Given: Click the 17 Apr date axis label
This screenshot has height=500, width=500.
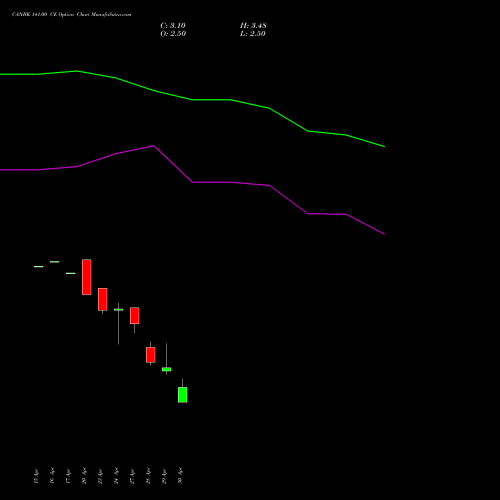Looking at the screenshot, I should pos(68,476).
